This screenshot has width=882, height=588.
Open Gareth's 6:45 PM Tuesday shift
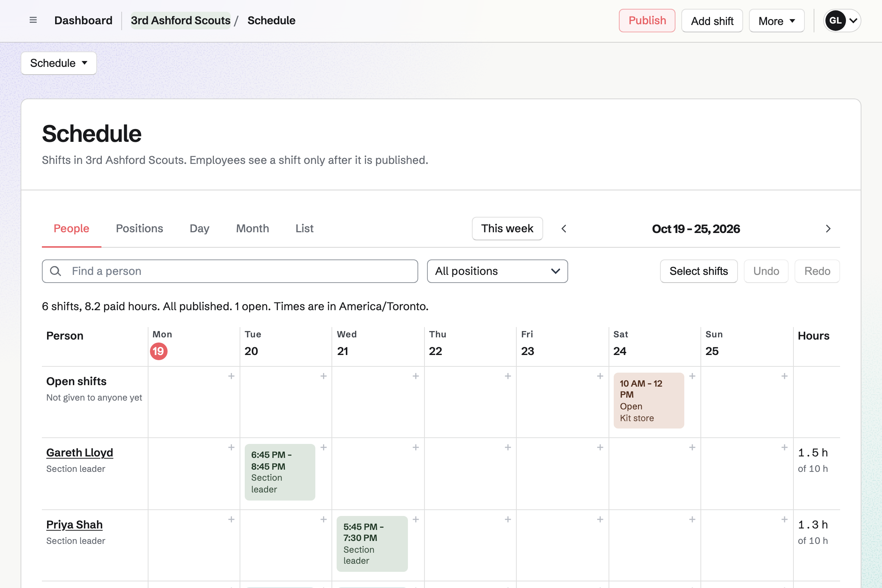pyautogui.click(x=280, y=472)
